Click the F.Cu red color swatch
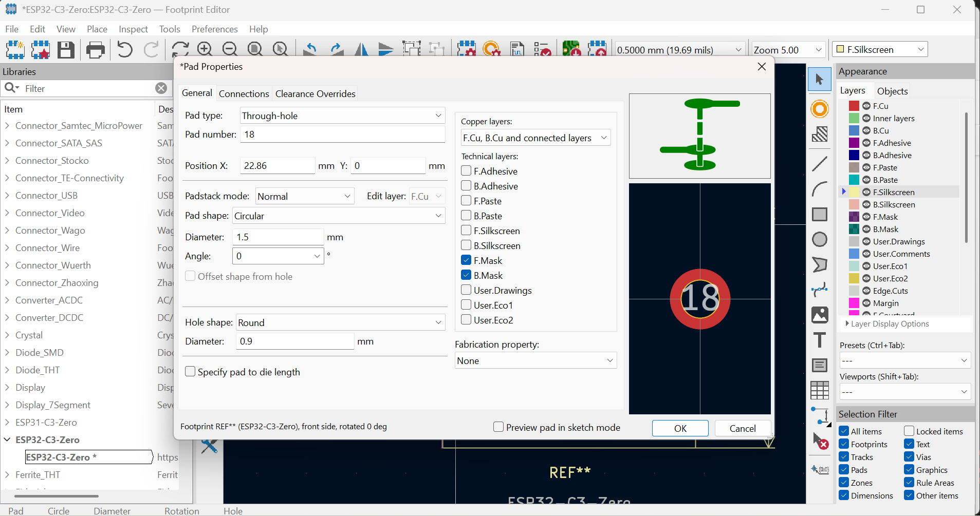The image size is (980, 516). pyautogui.click(x=854, y=106)
